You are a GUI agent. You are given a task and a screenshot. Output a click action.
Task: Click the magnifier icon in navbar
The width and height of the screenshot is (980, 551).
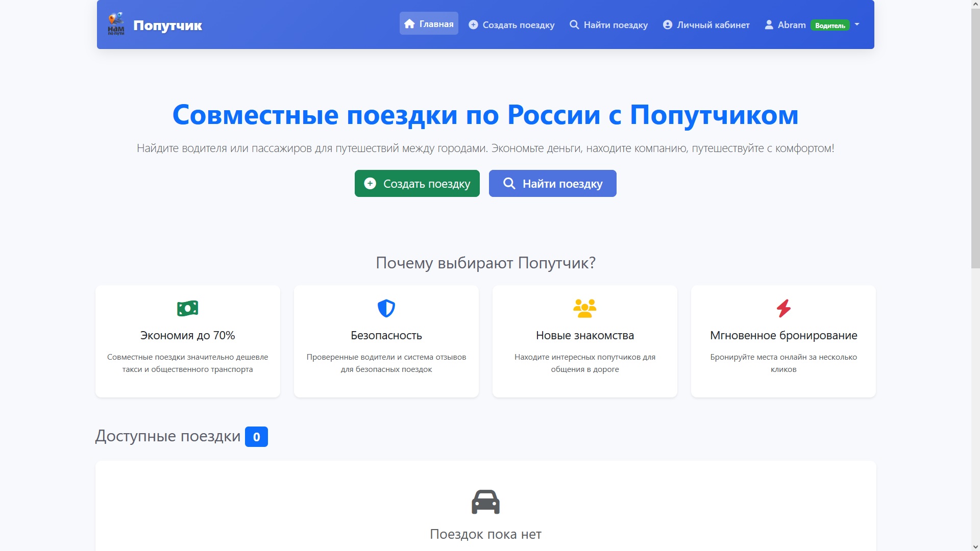[574, 25]
